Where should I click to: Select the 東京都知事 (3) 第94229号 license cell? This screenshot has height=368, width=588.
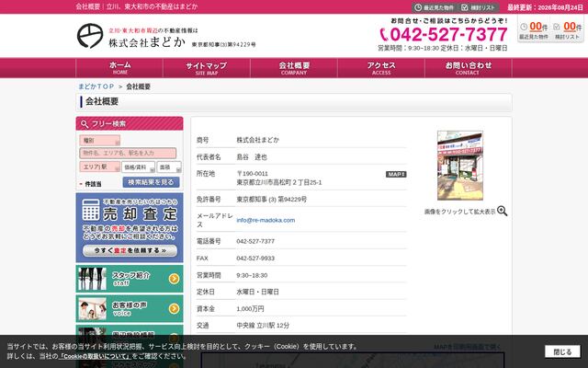[272, 200]
